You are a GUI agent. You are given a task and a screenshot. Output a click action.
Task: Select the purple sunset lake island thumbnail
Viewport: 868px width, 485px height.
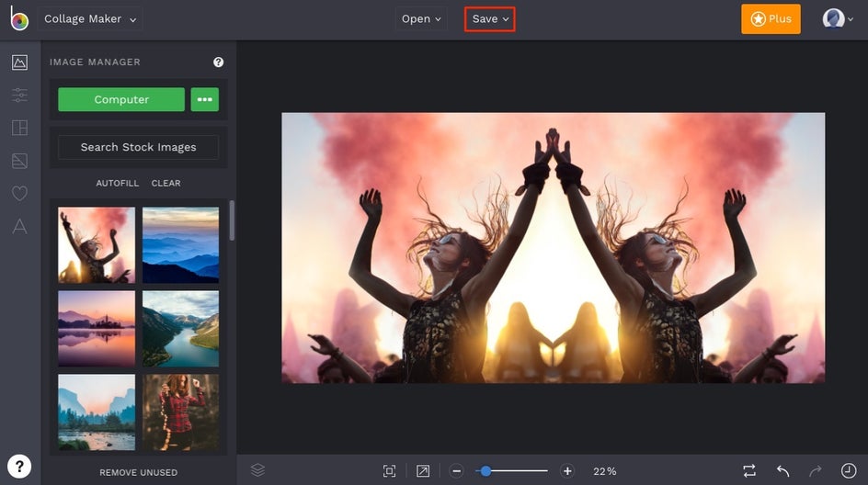point(97,329)
